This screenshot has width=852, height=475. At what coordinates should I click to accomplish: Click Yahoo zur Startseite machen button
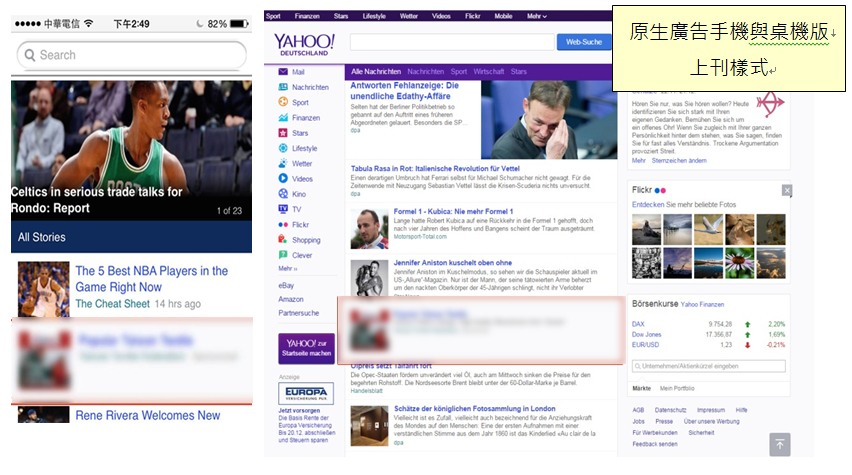(306, 348)
